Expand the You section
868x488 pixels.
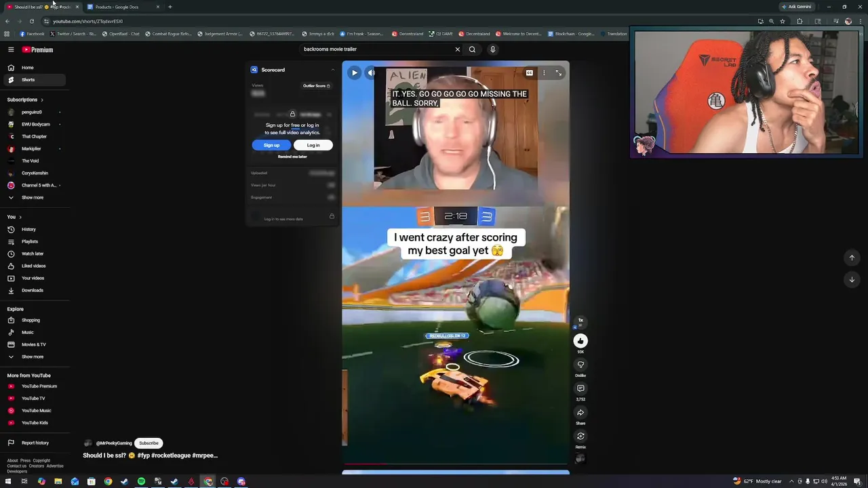pos(14,217)
